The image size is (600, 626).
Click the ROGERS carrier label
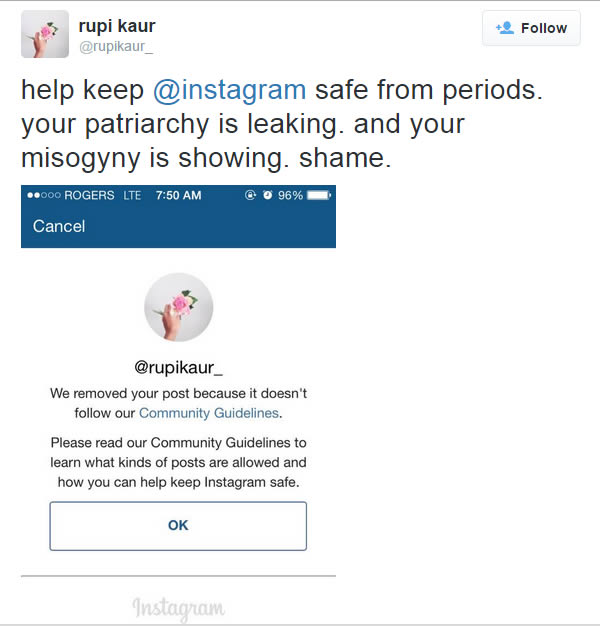tap(89, 195)
